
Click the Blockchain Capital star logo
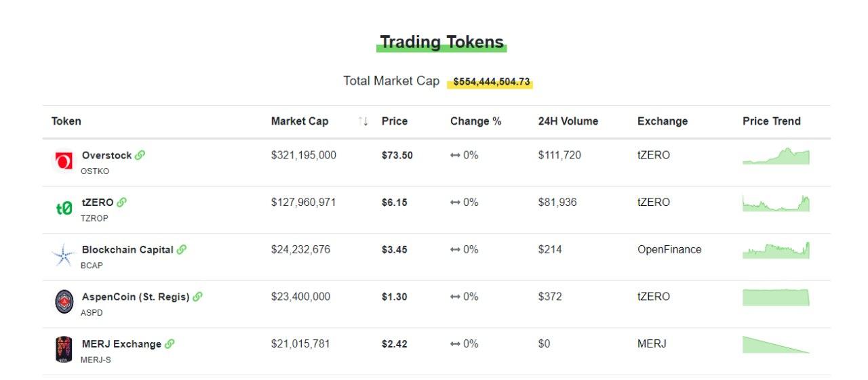pyautogui.click(x=64, y=255)
